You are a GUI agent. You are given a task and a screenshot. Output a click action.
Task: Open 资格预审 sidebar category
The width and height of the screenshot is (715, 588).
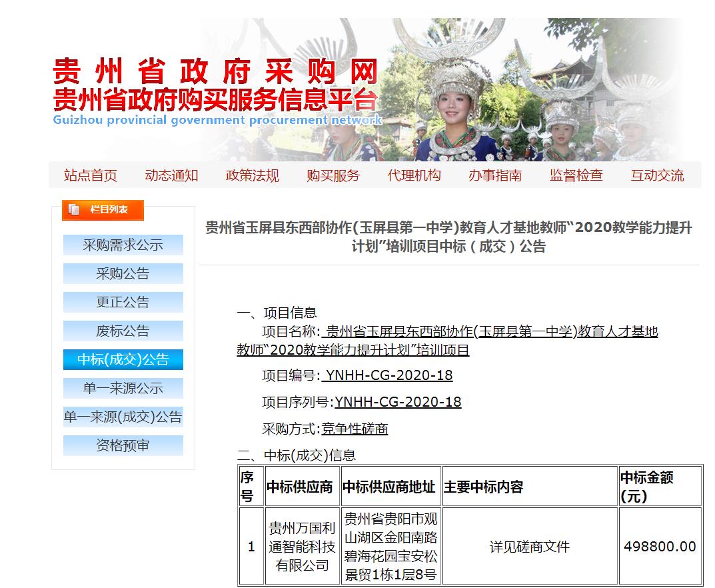(123, 445)
